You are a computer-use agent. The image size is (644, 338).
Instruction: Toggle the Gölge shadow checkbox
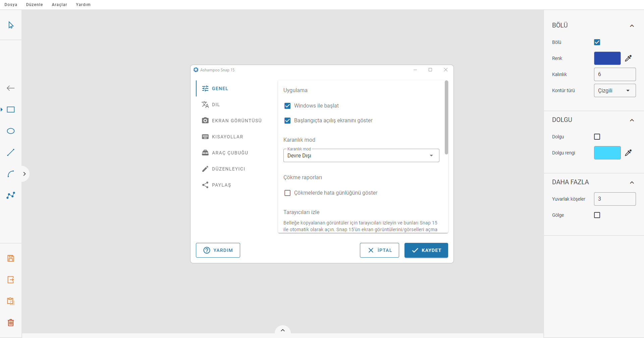[x=597, y=215]
